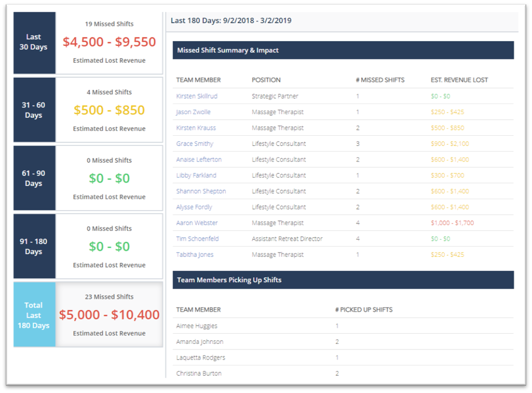Open Anaise Lefterton's team member link
This screenshot has height=393, width=532.
198,160
